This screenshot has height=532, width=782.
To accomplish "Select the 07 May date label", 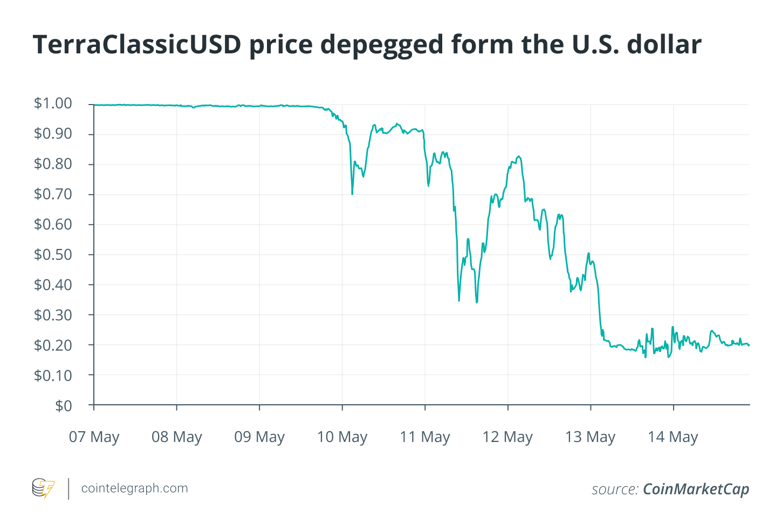I will (x=94, y=437).
